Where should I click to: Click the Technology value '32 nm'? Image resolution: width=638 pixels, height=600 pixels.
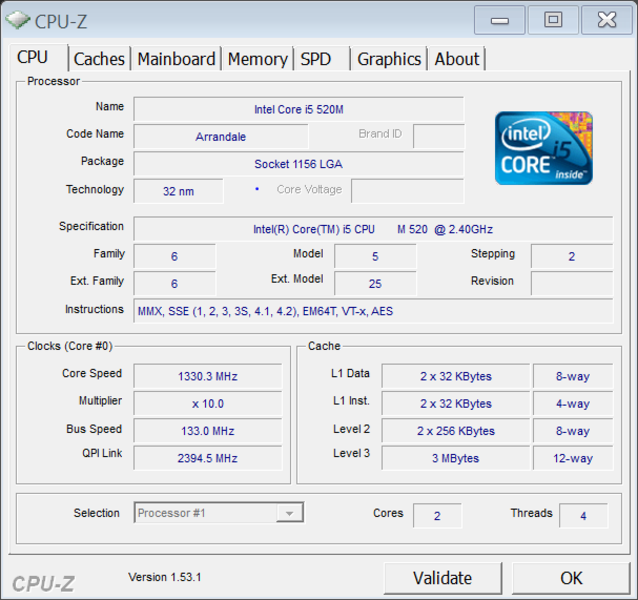pyautogui.click(x=178, y=191)
